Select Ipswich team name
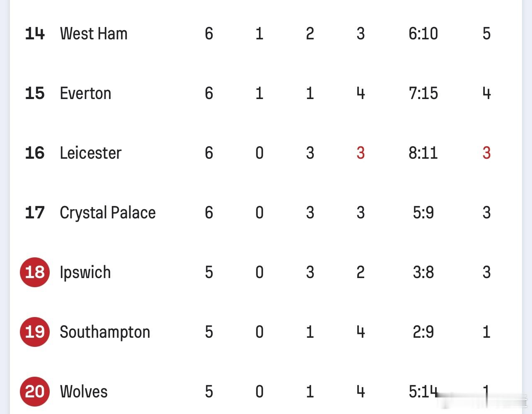 pos(85,272)
